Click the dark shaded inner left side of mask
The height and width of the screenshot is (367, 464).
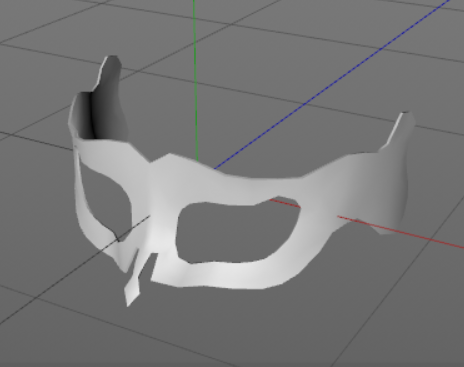103,113
